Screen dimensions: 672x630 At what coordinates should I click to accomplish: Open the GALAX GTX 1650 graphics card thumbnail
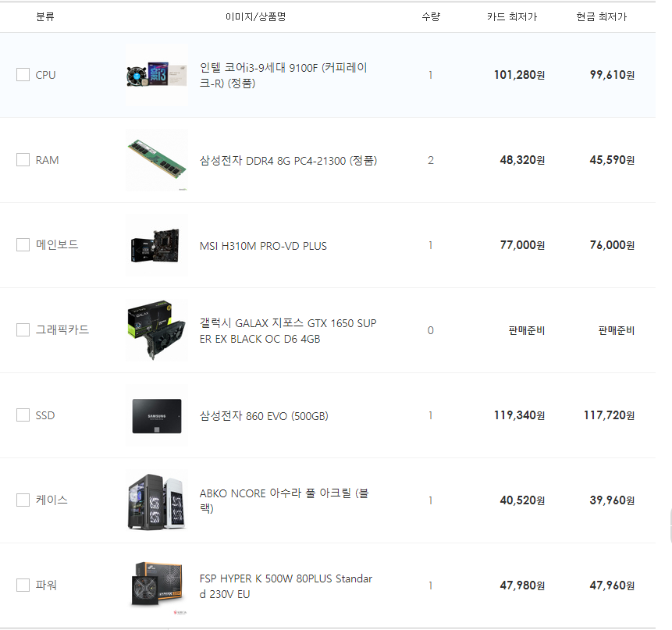tap(157, 330)
